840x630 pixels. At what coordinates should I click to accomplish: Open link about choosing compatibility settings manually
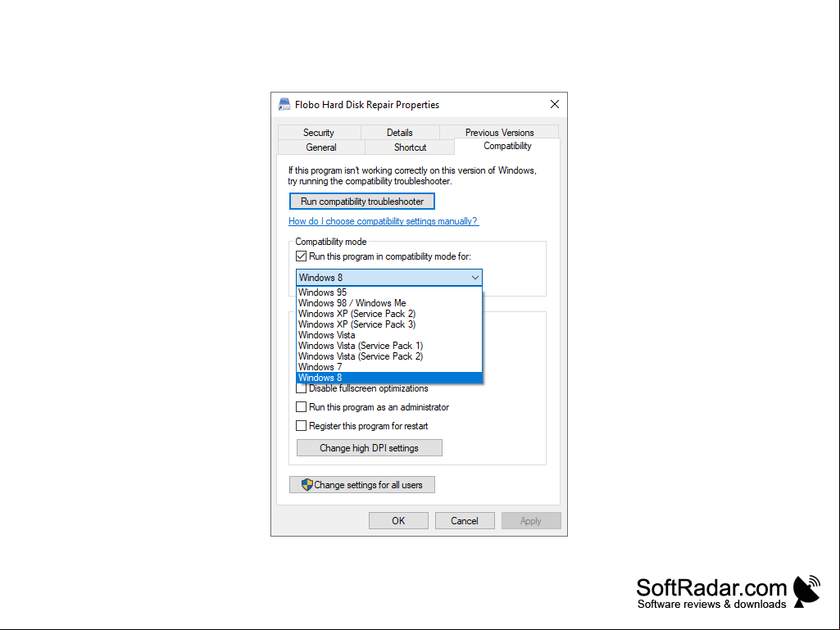(x=384, y=221)
